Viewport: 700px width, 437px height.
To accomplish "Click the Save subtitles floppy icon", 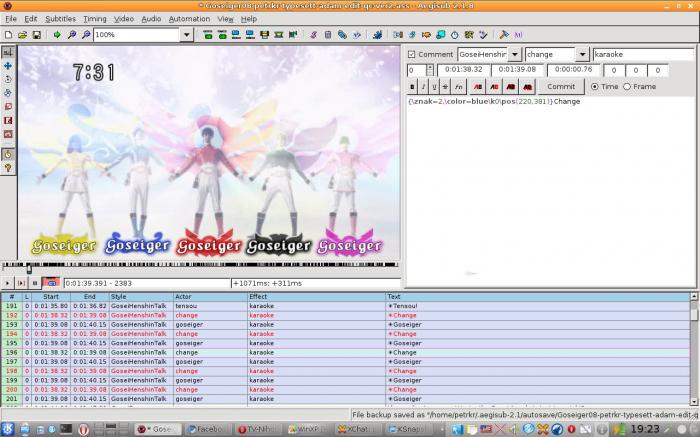I will pyautogui.click(x=37, y=35).
